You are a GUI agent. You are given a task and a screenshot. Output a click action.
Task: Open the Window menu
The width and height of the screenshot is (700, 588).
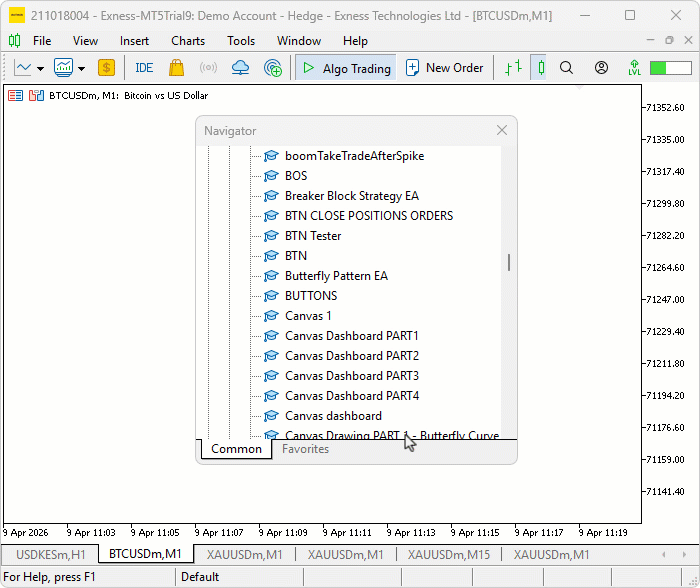pos(299,41)
